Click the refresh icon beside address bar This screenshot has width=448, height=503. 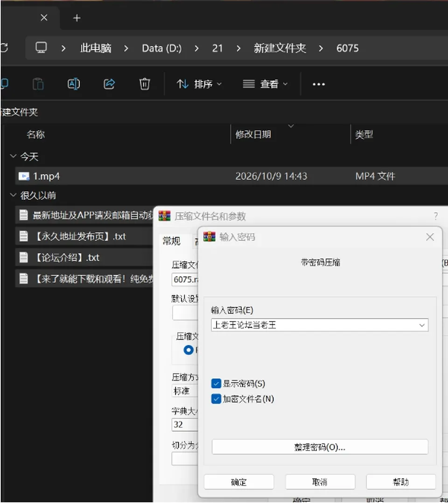point(4,48)
